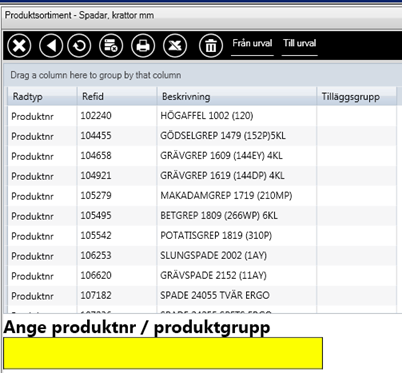Select the row SPADE 24055 TVÄR ERGO

point(202,296)
